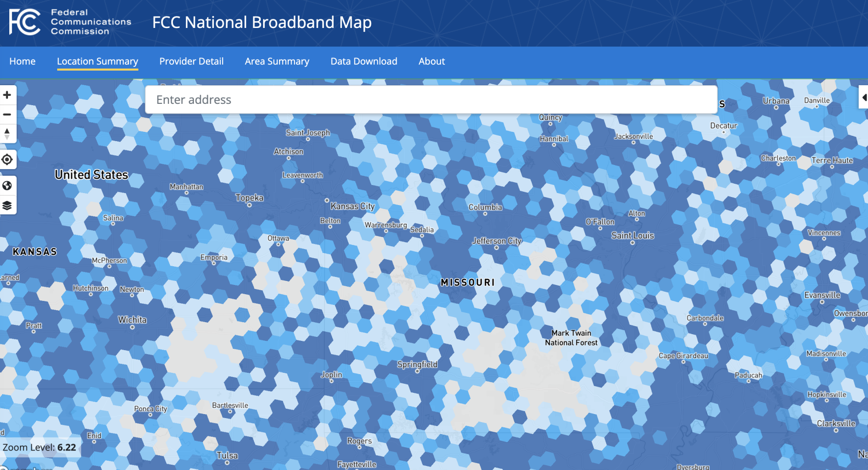Click the upward triangle of the pitch control
Image resolution: width=868 pixels, height=470 pixels.
coord(7,130)
